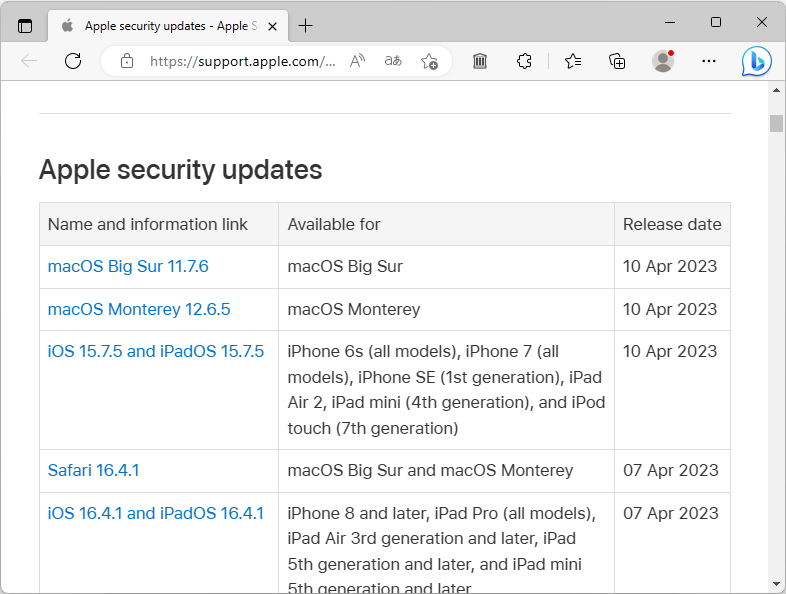Open a new tab
Viewport: 786px width, 594px height.
click(x=306, y=26)
